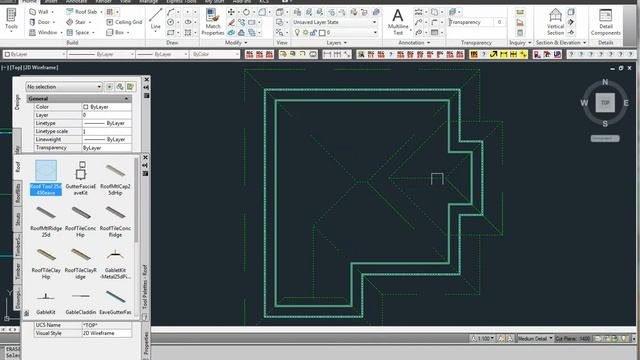Expand the Layers panel dropdown

[x=336, y=42]
